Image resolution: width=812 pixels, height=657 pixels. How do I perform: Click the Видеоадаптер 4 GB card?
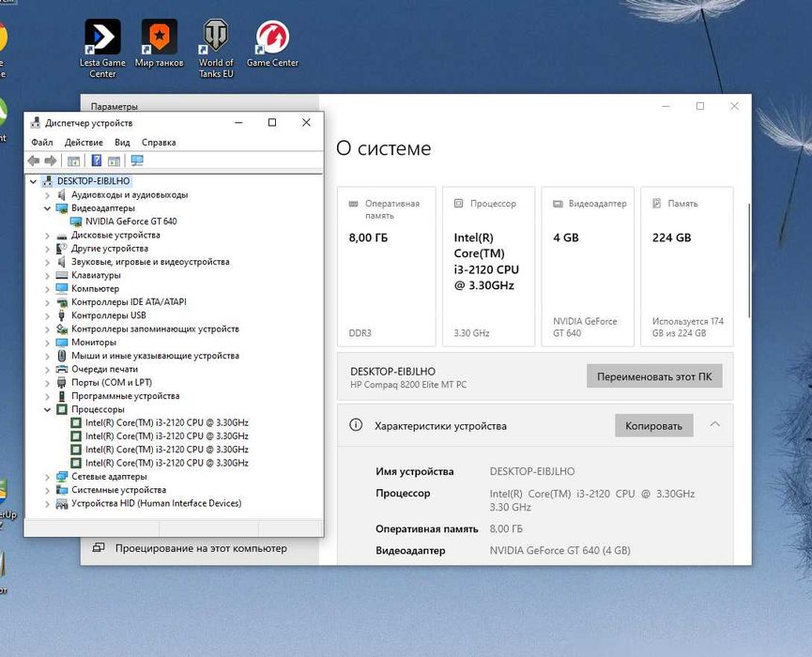coord(588,267)
